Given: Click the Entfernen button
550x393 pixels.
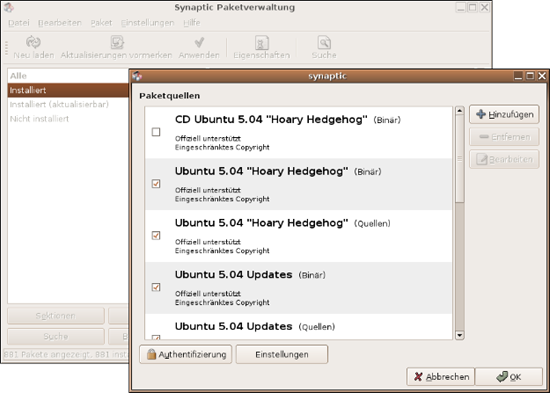Looking at the screenshot, I should click(504, 137).
